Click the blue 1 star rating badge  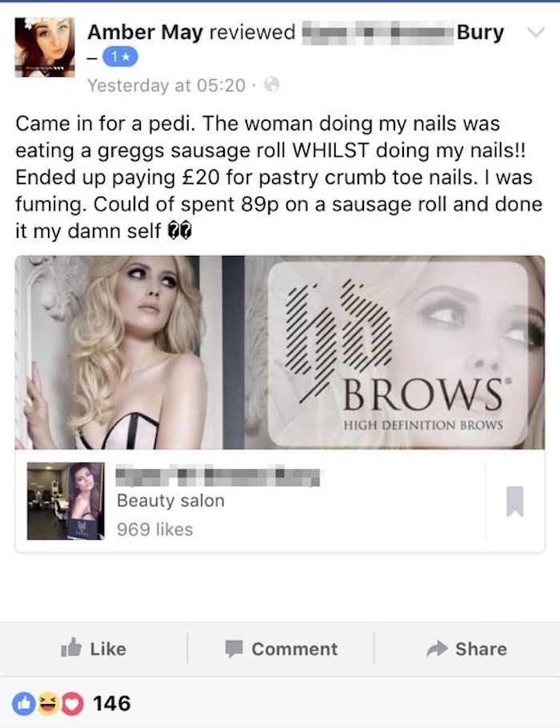(x=119, y=58)
